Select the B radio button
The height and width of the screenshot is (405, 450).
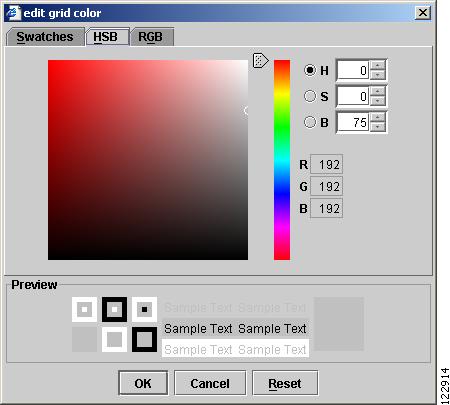310,122
